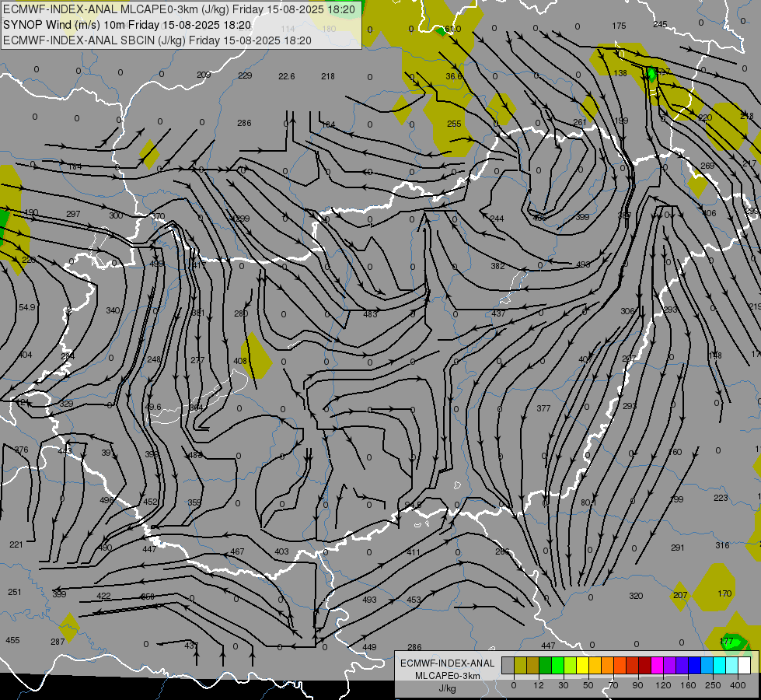Click the SYNOP Wind 10m header line
This screenshot has height=700, width=761.
pyautogui.click(x=127, y=25)
